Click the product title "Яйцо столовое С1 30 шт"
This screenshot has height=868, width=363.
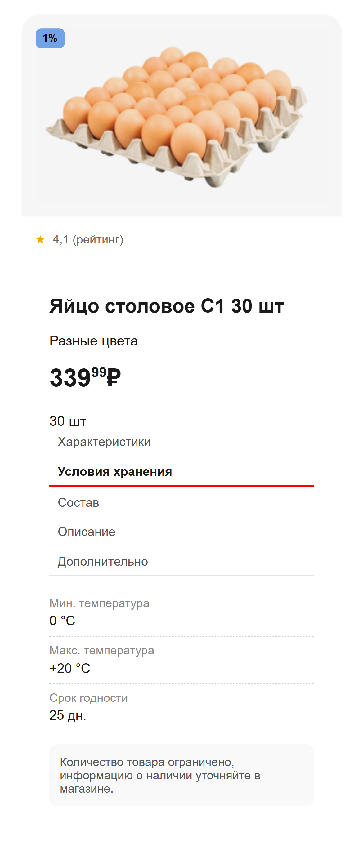(167, 306)
